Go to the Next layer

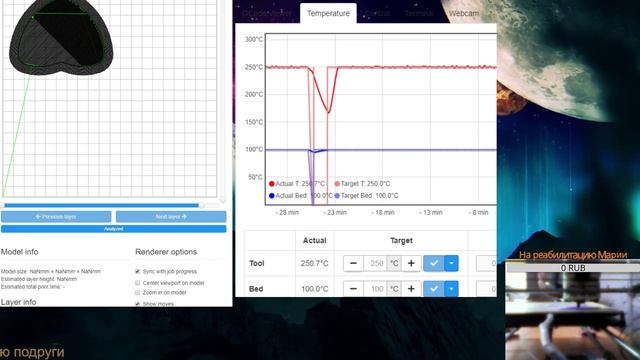171,216
